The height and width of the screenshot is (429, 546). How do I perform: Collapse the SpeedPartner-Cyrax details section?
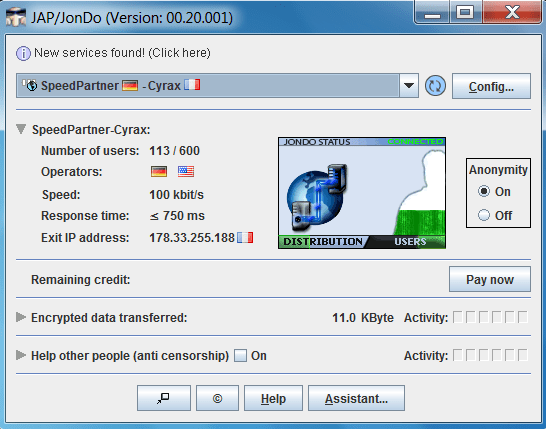point(21,129)
